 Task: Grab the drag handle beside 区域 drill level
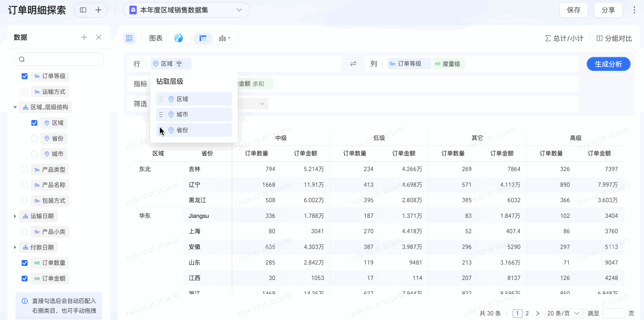coord(161,99)
